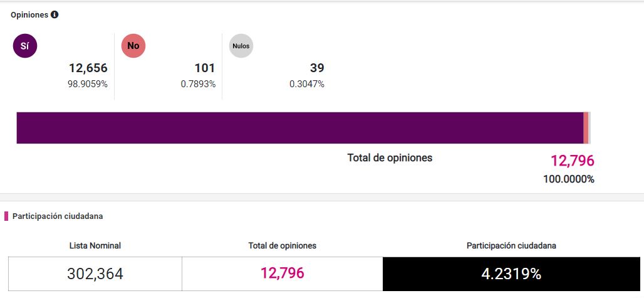This screenshot has height=298, width=644.
Task: Click the black 4.2319% participation cell
Action: pos(511,274)
